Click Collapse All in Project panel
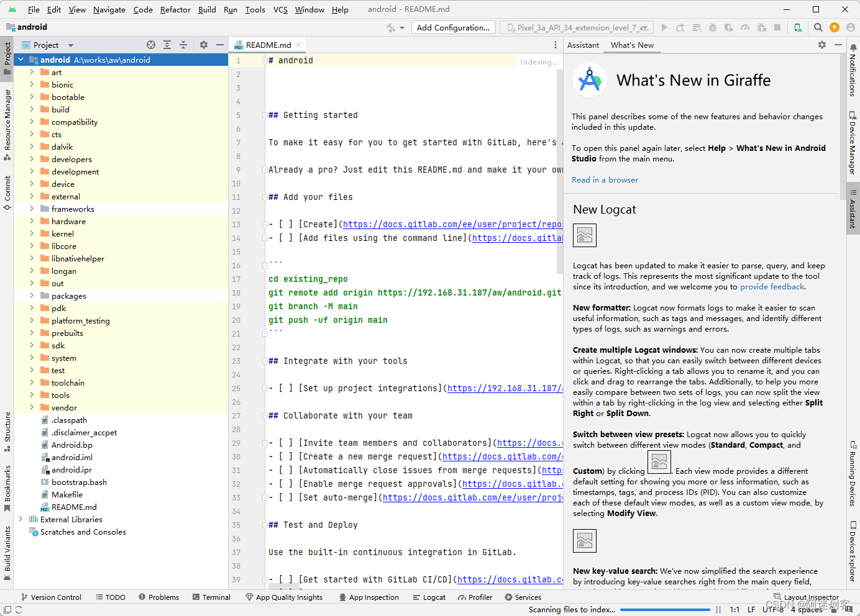The width and height of the screenshot is (860, 616). pos(183,45)
